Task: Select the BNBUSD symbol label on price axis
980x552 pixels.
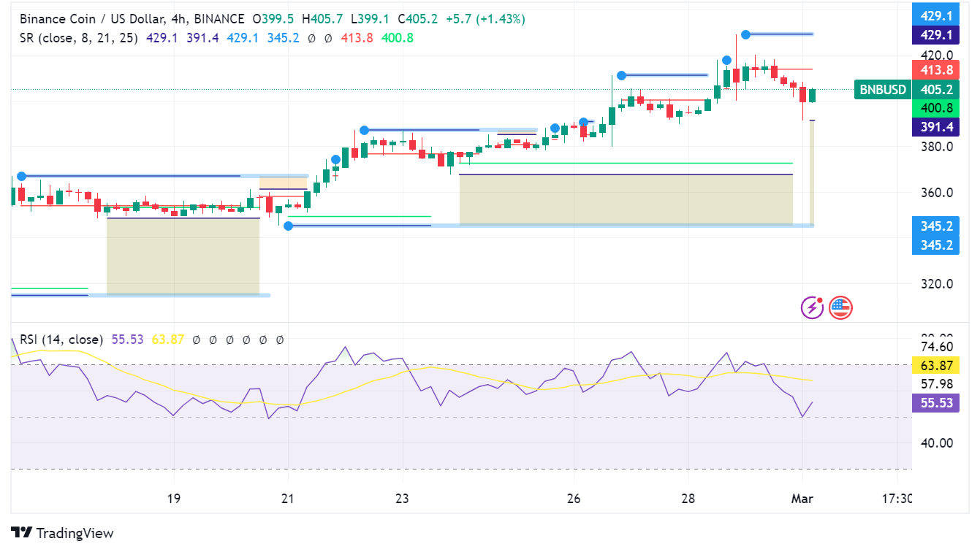Action: 883,90
